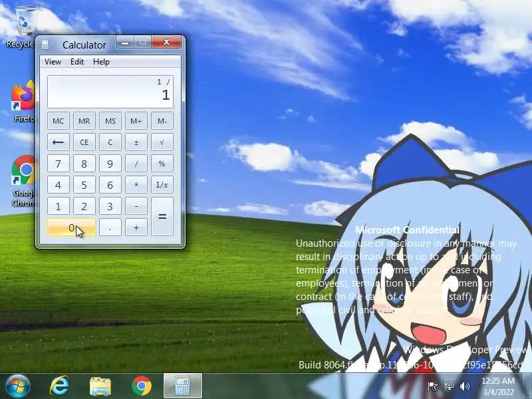Click the multiply (*) button
Viewport: 532px width, 399px height.
[136, 185]
